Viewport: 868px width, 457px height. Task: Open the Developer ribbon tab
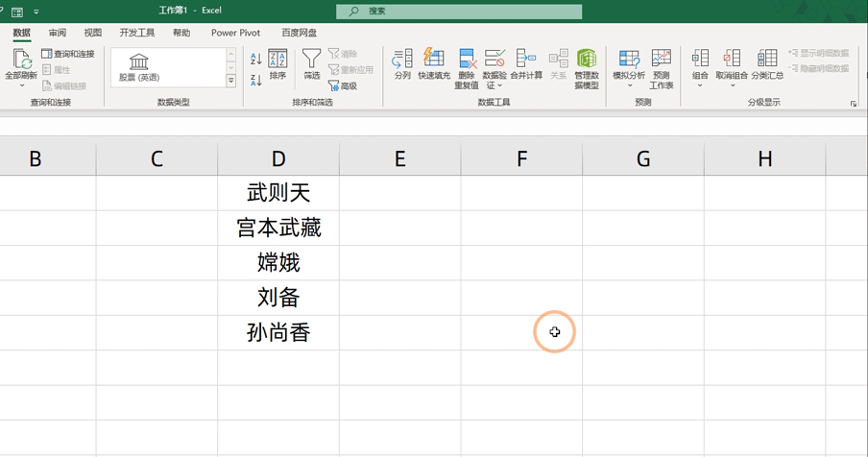[x=137, y=33]
